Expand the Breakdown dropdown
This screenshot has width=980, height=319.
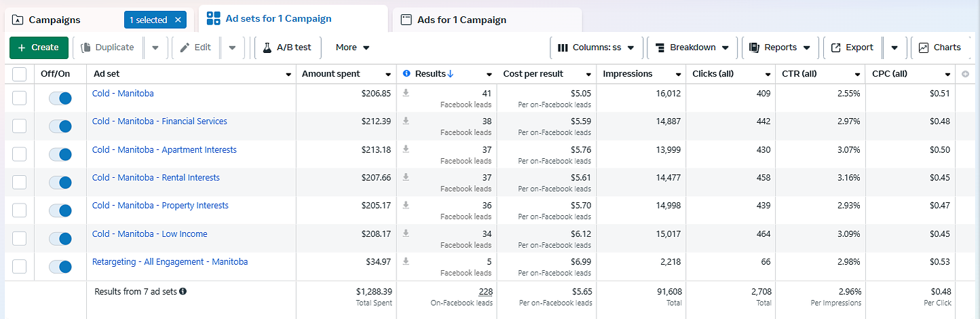click(x=692, y=48)
